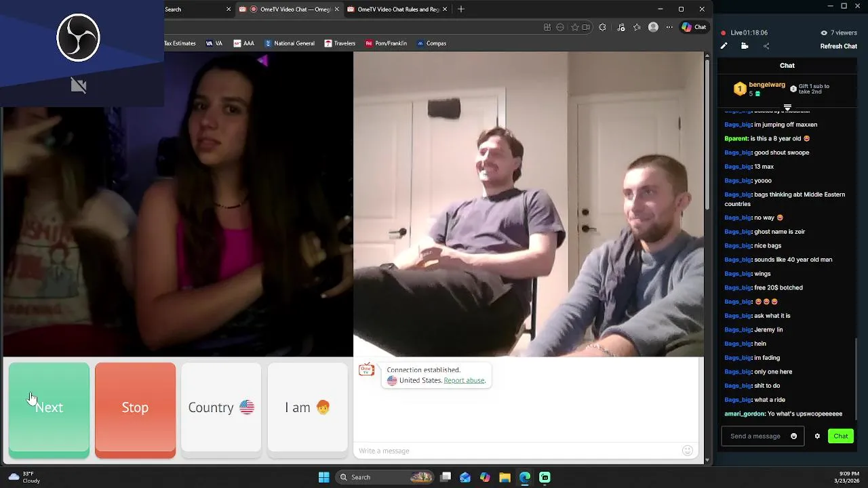Open the OmeTV emoji smiley picker

(687, 451)
